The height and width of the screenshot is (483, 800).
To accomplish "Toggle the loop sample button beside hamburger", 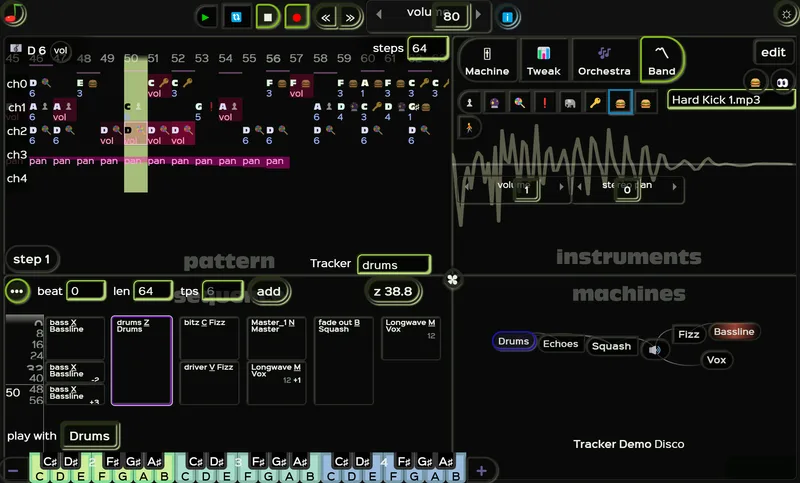I will click(782, 82).
